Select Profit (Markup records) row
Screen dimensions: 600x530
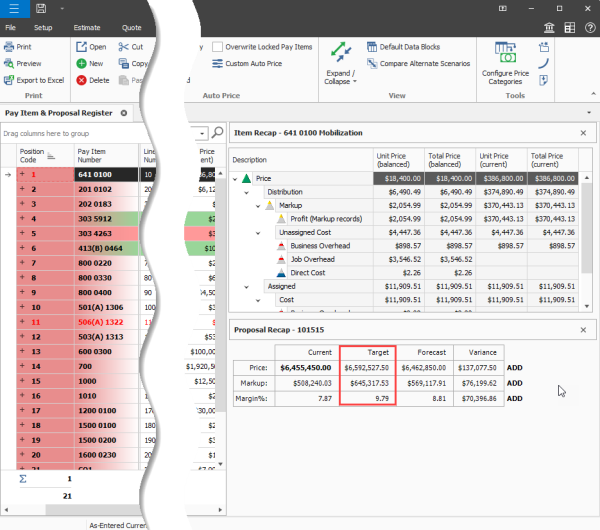[326, 219]
